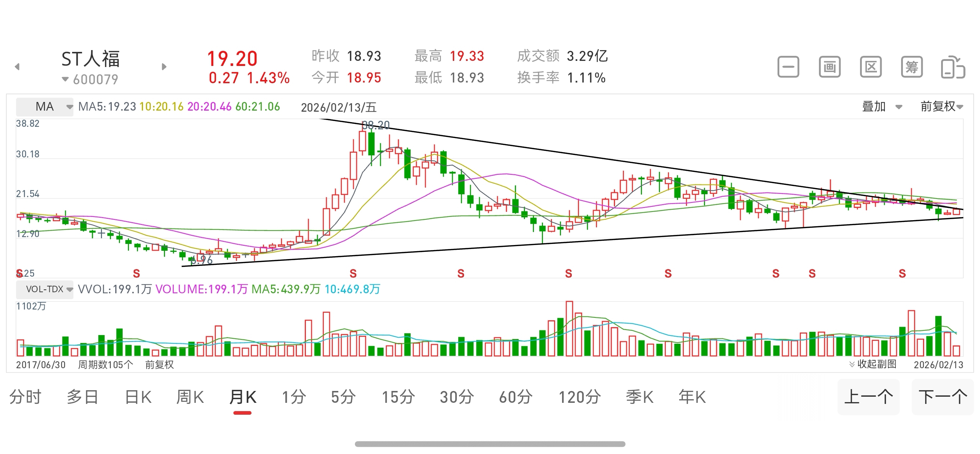Go to next stock with right arrow

[x=164, y=67]
